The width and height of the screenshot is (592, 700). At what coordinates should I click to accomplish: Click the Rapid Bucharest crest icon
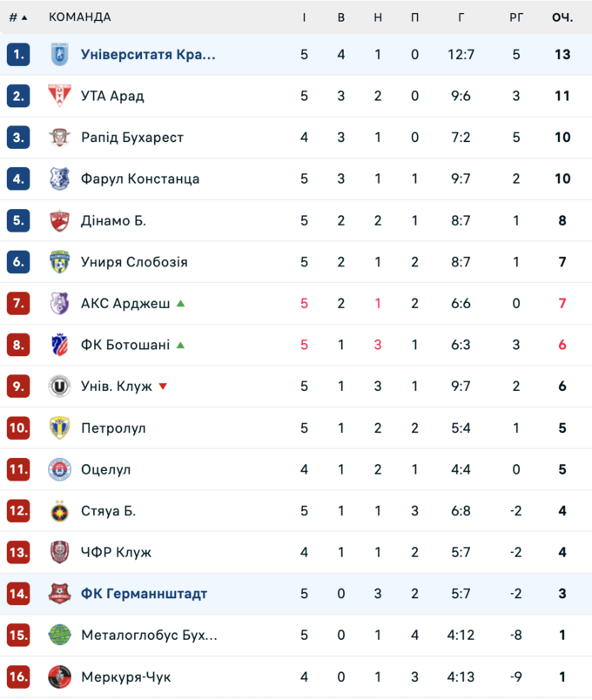click(59, 138)
